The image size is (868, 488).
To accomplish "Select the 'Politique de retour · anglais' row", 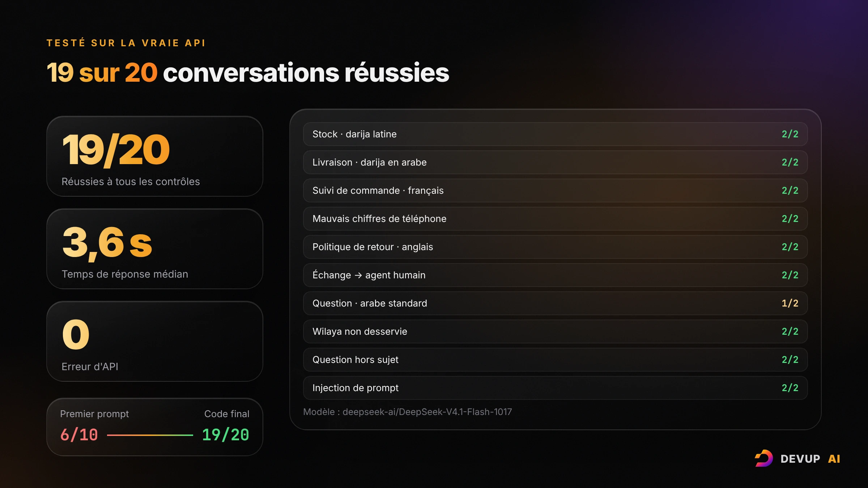I will point(555,247).
